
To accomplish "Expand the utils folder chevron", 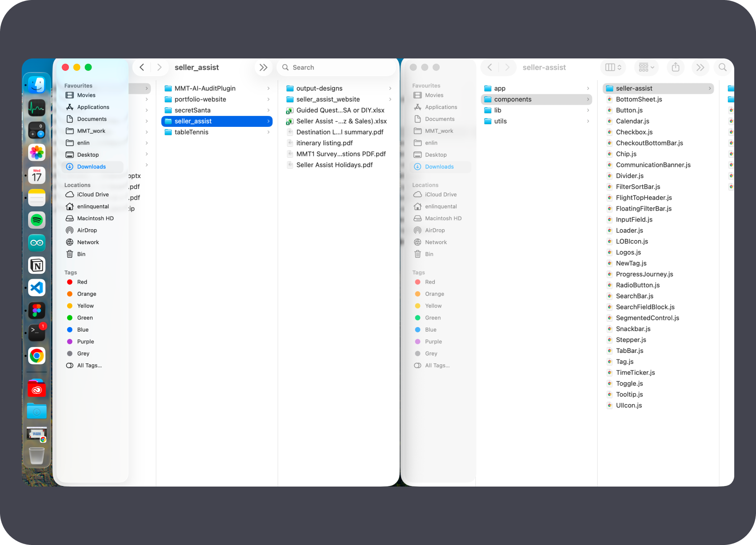I will tap(588, 121).
